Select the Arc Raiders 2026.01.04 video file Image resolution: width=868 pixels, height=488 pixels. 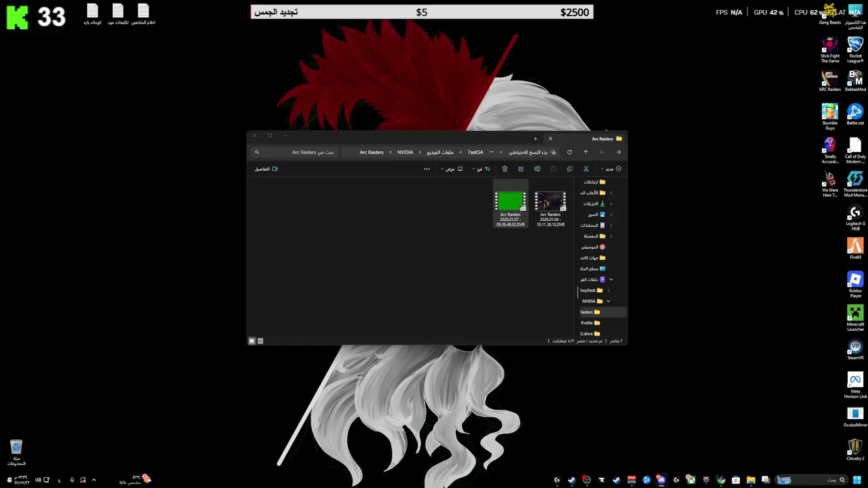click(x=551, y=209)
